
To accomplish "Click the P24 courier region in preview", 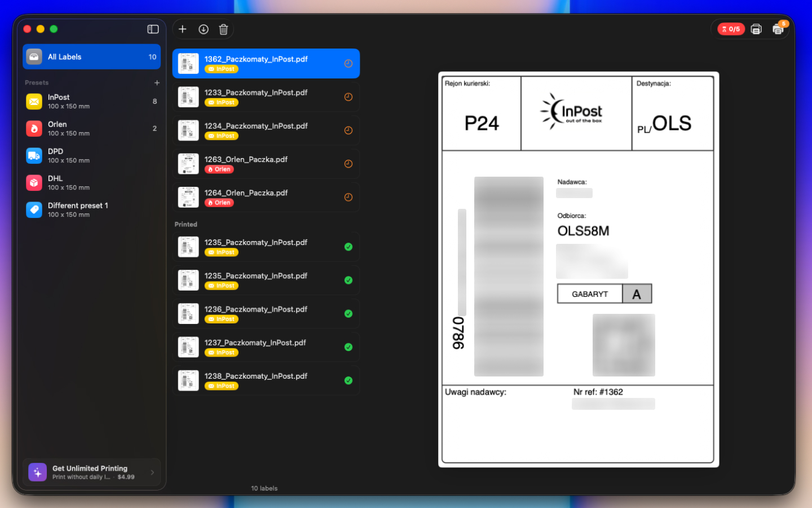I will click(x=482, y=123).
